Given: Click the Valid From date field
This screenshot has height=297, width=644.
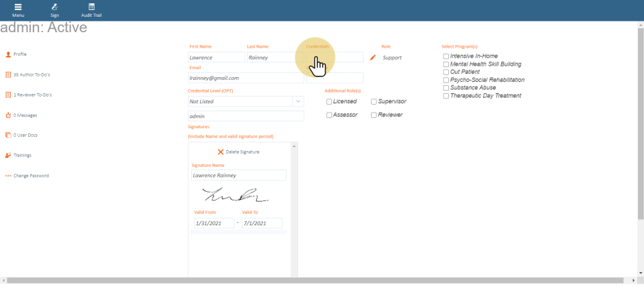Looking at the screenshot, I should [213, 223].
